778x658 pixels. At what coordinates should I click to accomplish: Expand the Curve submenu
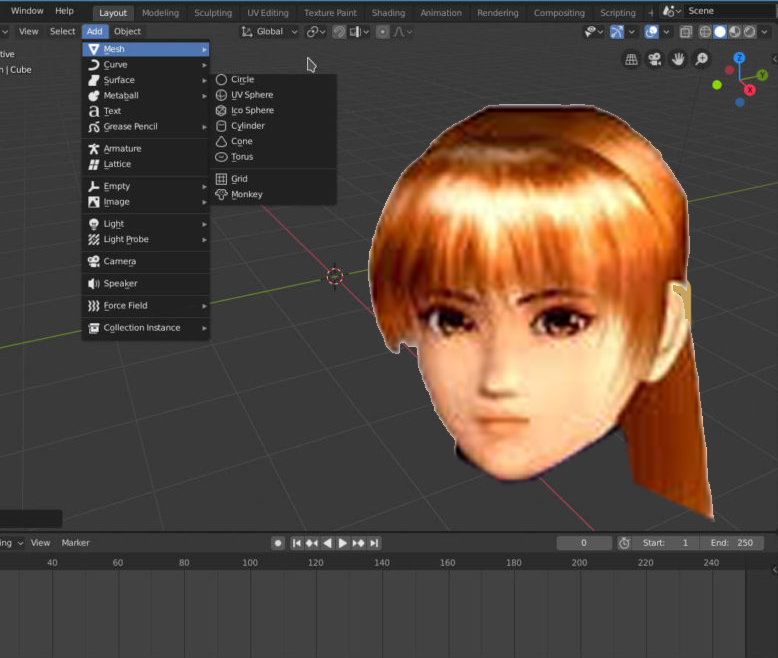point(146,65)
